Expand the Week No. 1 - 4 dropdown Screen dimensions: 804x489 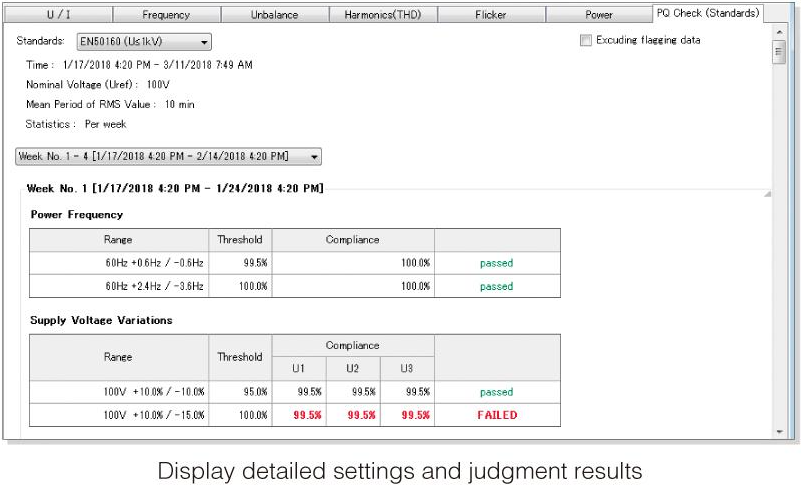click(168, 156)
